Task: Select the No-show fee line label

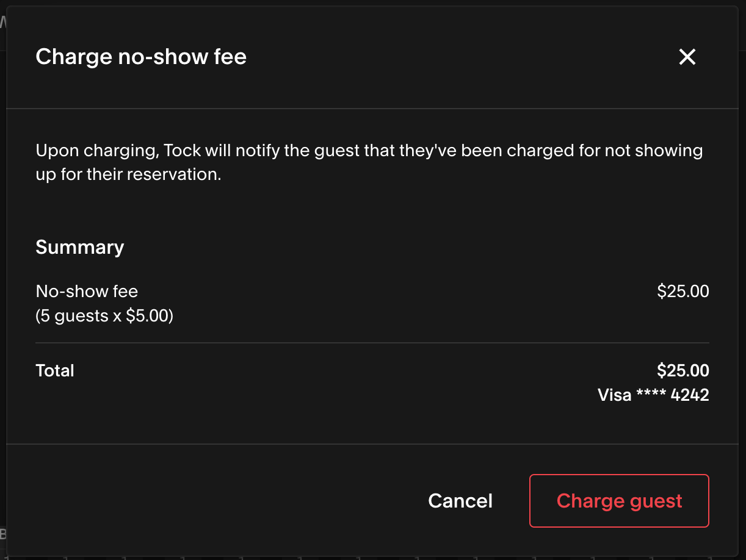Action: 87,291
